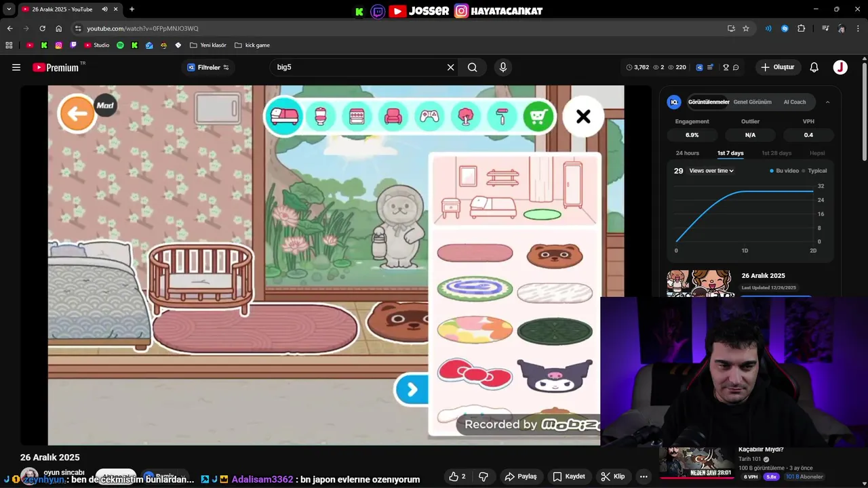Toggle the Typical chart series

coord(814,171)
